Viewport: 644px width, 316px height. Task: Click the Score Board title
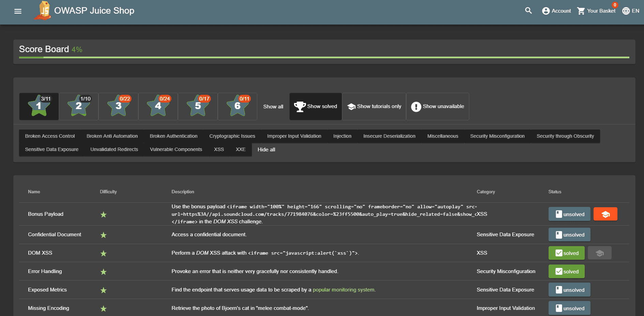[x=44, y=49]
